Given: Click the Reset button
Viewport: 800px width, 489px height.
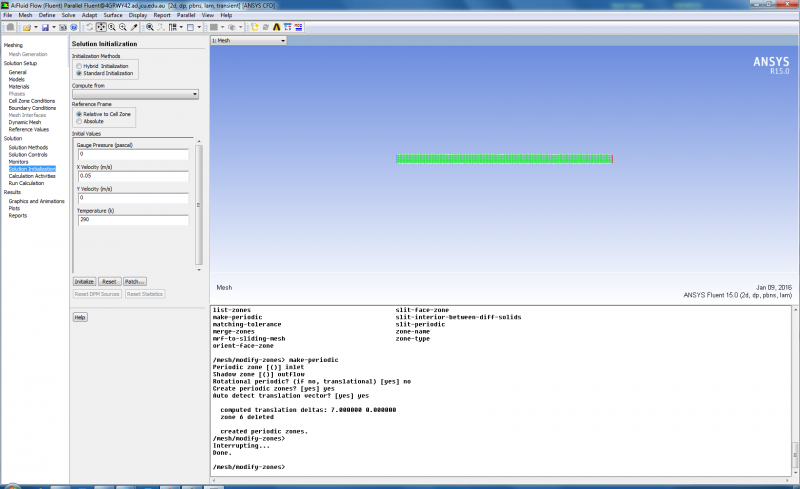Looking at the screenshot, I should point(109,282).
